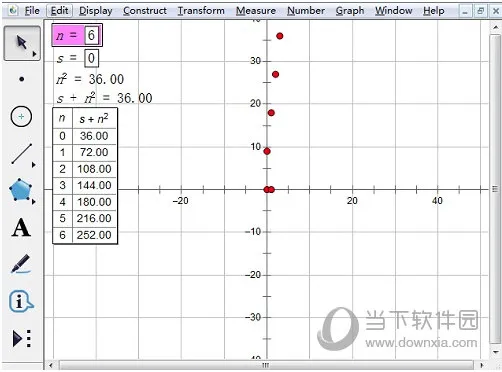502x372 pixels.
Task: Select the Straightedge segment tool
Action: pyautogui.click(x=22, y=154)
